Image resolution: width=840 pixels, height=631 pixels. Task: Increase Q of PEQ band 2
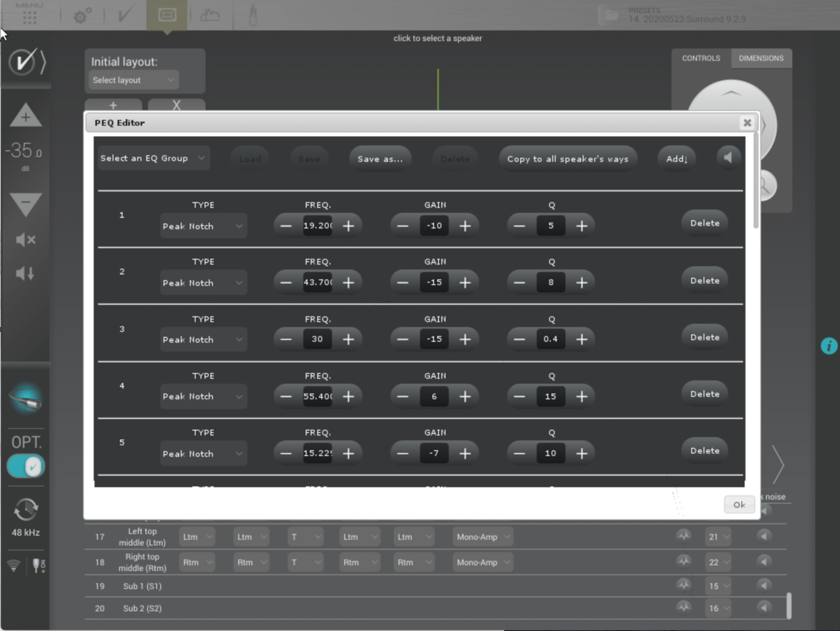[x=582, y=283]
